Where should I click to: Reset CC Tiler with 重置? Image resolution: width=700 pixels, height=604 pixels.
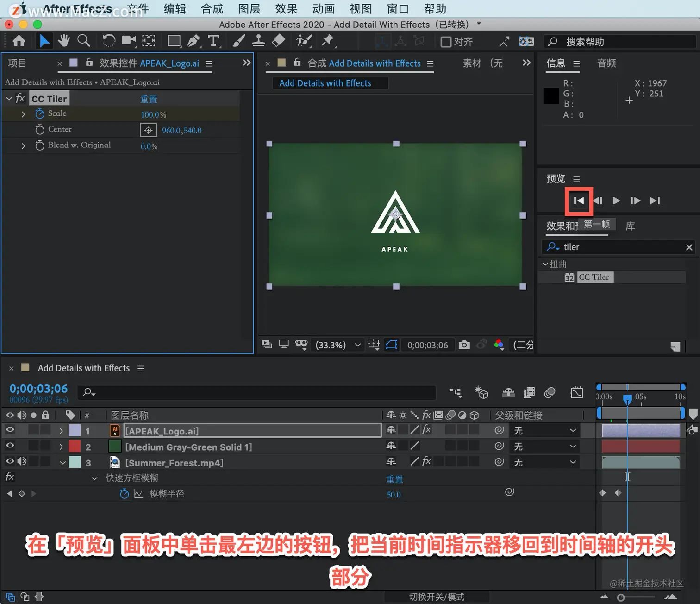[149, 99]
